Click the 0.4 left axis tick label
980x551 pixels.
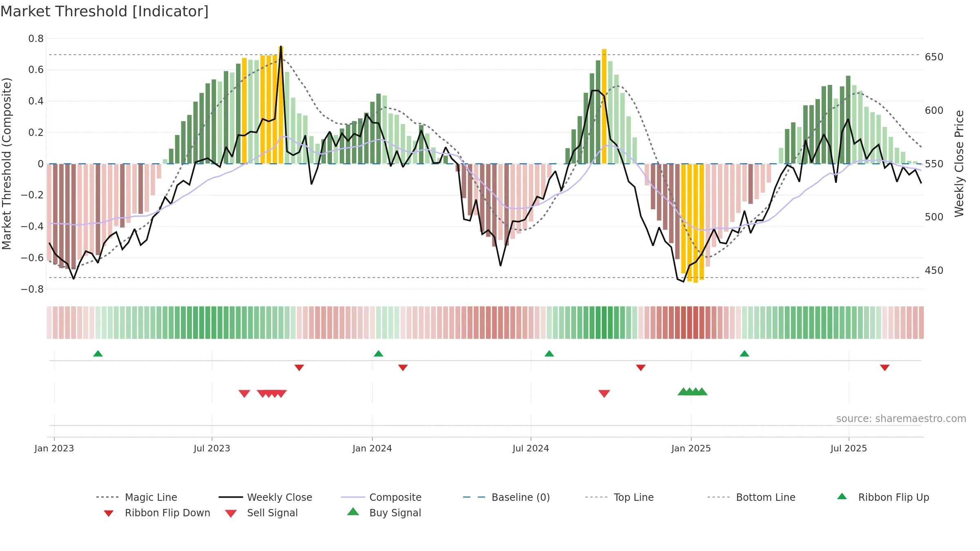click(x=36, y=101)
